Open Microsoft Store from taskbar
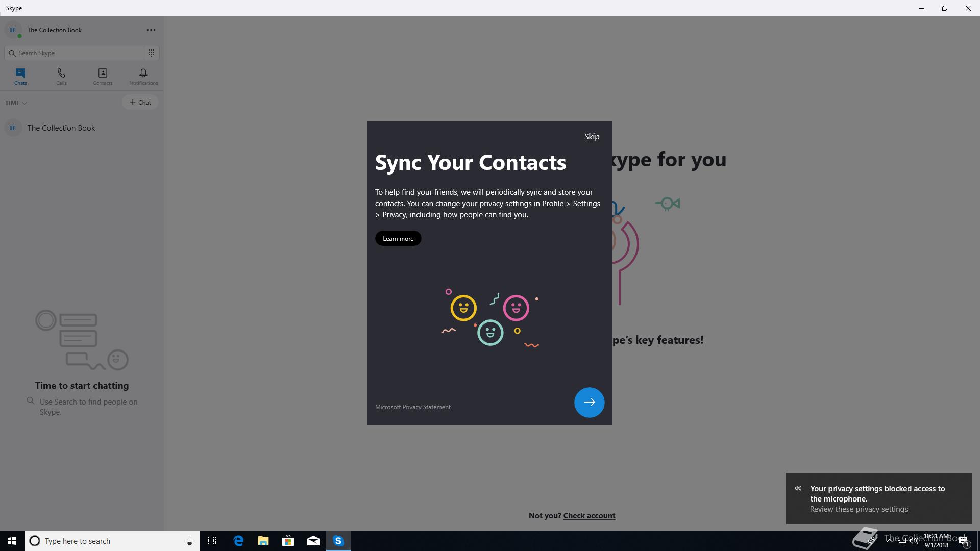This screenshot has width=980, height=551. click(x=288, y=541)
